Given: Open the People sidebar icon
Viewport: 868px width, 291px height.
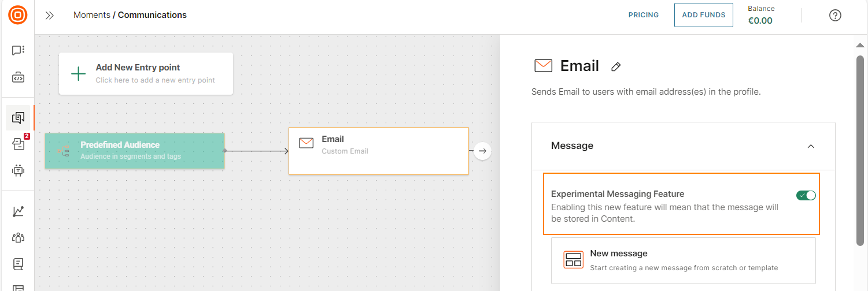Looking at the screenshot, I should pyautogui.click(x=18, y=238).
